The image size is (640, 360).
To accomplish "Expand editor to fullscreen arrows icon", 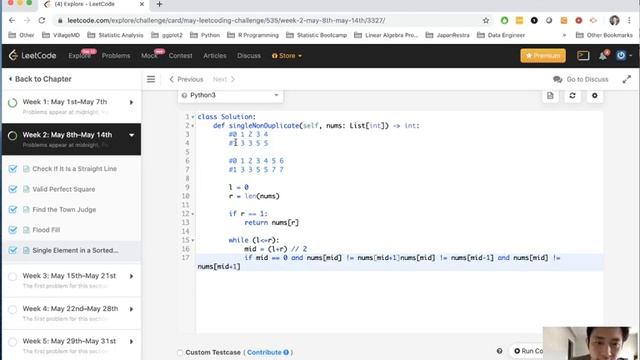I will [x=627, y=80].
